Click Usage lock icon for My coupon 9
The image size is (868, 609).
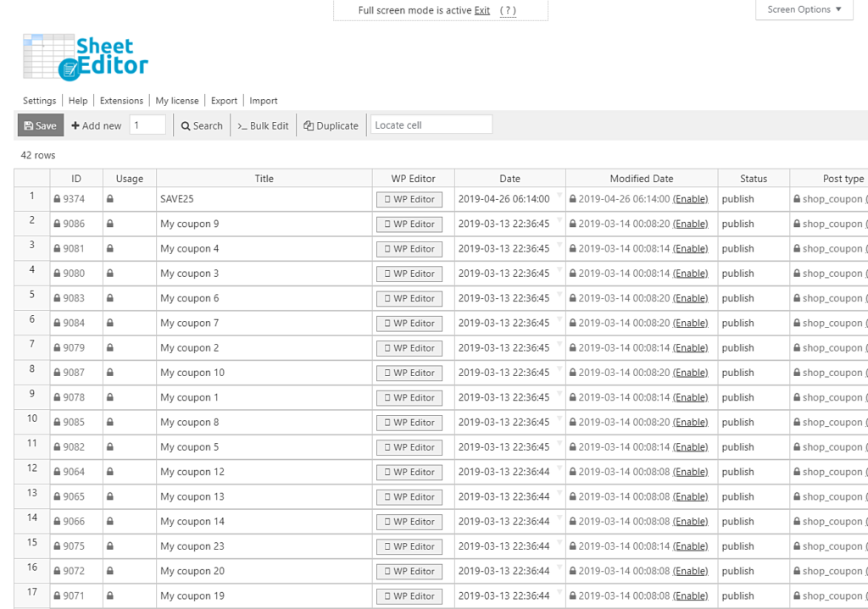click(x=110, y=224)
